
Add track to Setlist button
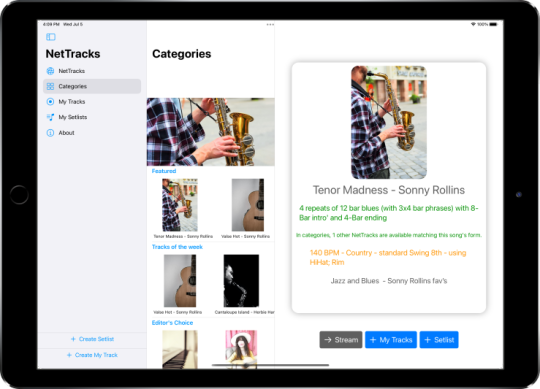point(439,340)
